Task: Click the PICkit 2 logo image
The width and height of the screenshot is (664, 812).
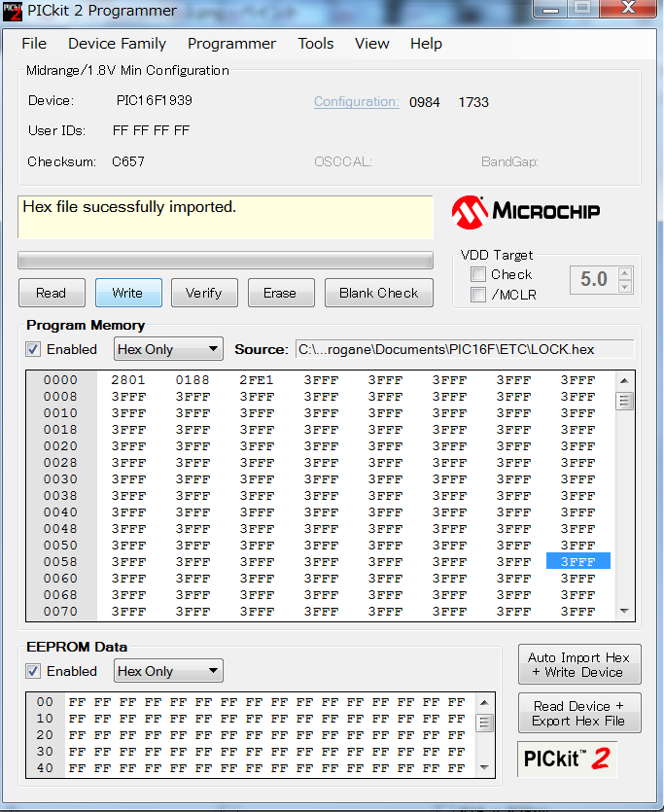Action: (567, 759)
